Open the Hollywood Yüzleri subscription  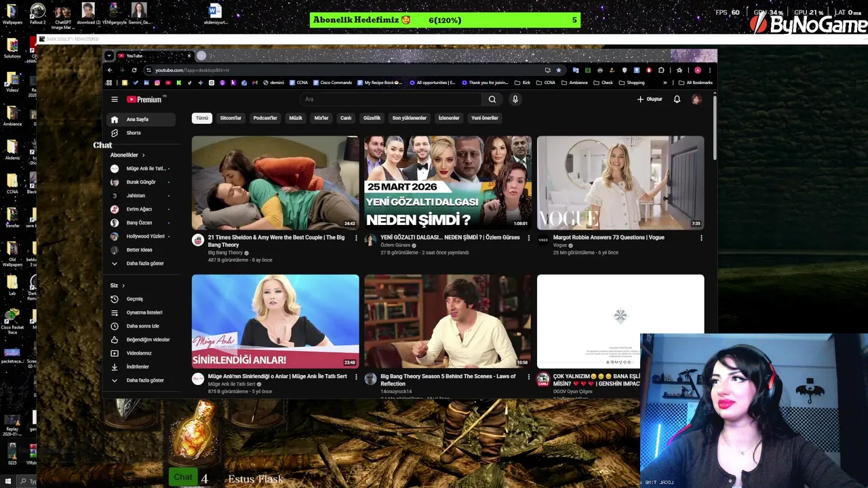[141, 236]
